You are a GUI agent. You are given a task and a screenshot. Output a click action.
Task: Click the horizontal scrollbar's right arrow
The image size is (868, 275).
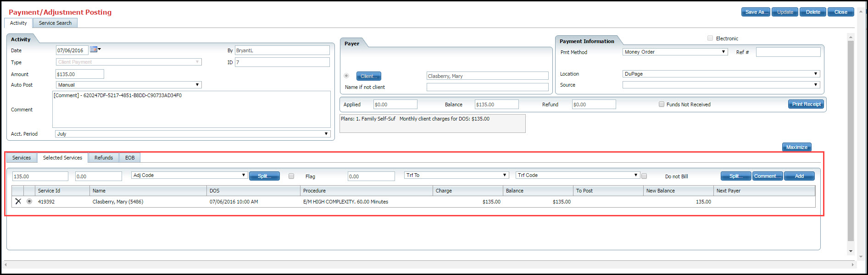point(852,264)
